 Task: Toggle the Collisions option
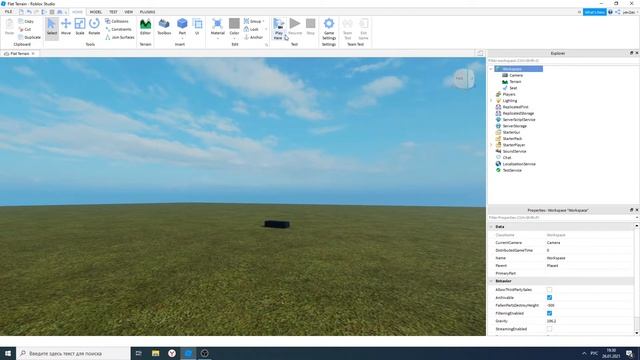tap(117, 21)
